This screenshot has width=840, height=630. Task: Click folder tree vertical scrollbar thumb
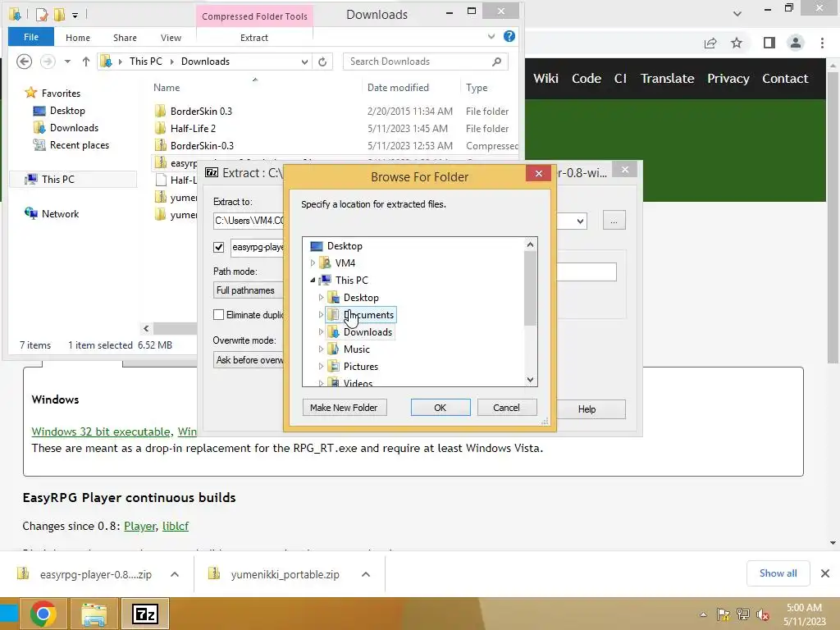point(531,288)
